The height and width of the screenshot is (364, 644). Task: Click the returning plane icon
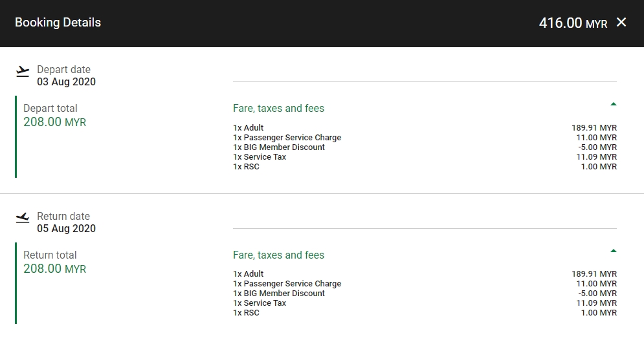point(23,218)
